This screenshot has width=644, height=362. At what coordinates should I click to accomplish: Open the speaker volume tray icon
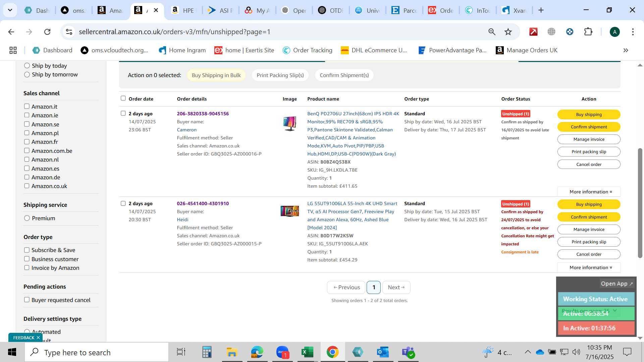point(576,352)
